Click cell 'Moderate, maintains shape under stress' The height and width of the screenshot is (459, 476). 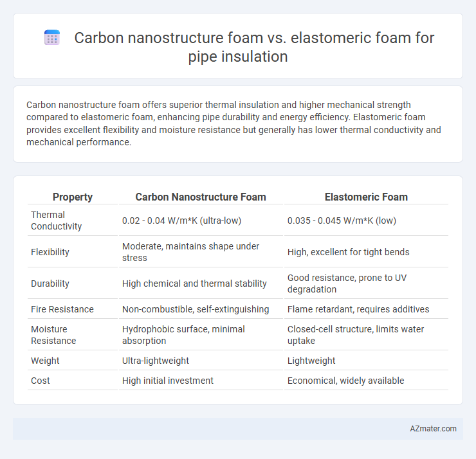tap(201, 252)
